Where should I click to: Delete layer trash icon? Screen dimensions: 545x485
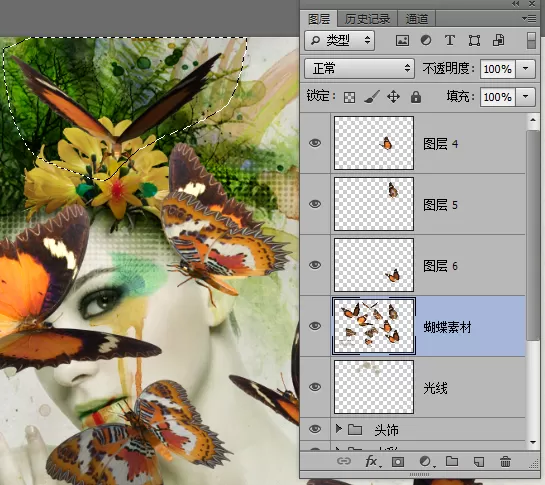505,462
